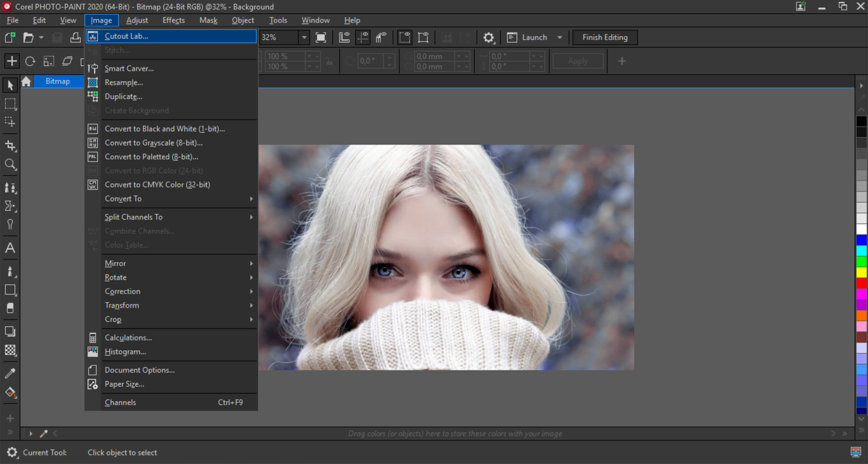This screenshot has height=464, width=868.
Task: Click the Channels panel shortcut Ctrl+F9
Action: [x=120, y=402]
